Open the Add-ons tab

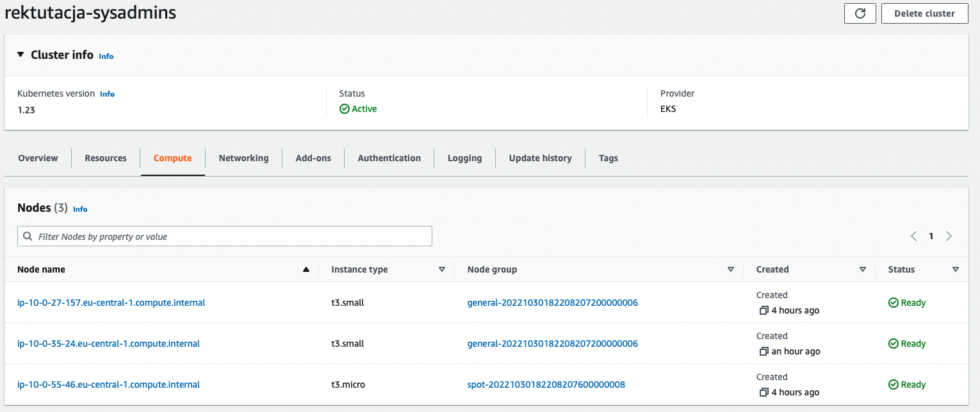[x=313, y=158]
